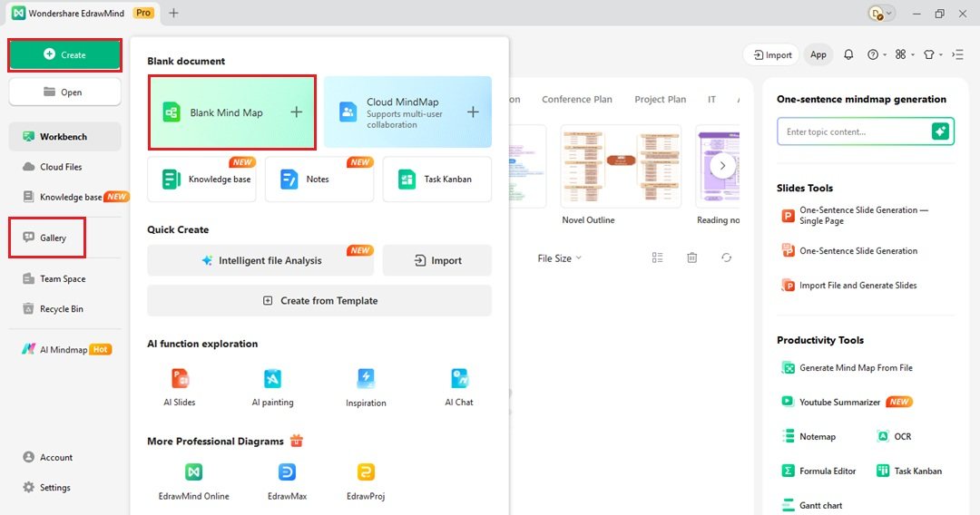Open Settings in the sidebar
Viewport: 980px width, 515px height.
coord(47,487)
